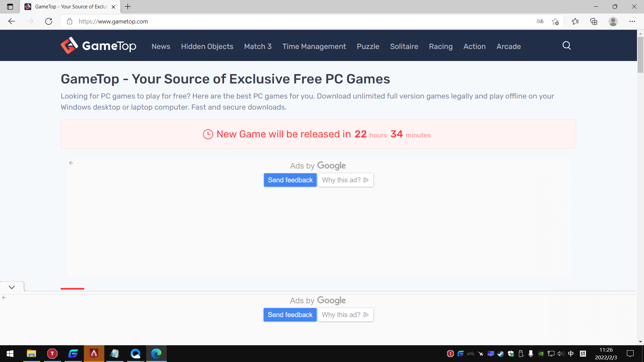Viewport: 644px width, 362px height.
Task: Click the back arrow in upper ad
Action: click(71, 163)
